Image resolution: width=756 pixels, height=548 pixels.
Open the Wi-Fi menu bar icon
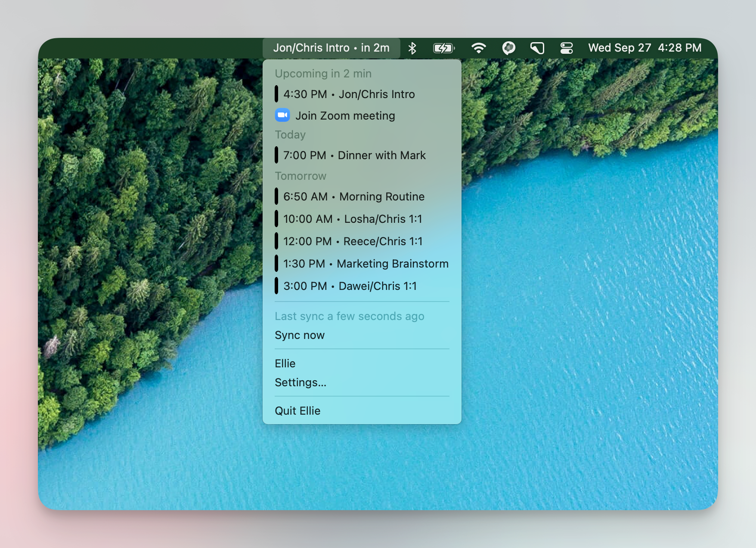pos(478,48)
